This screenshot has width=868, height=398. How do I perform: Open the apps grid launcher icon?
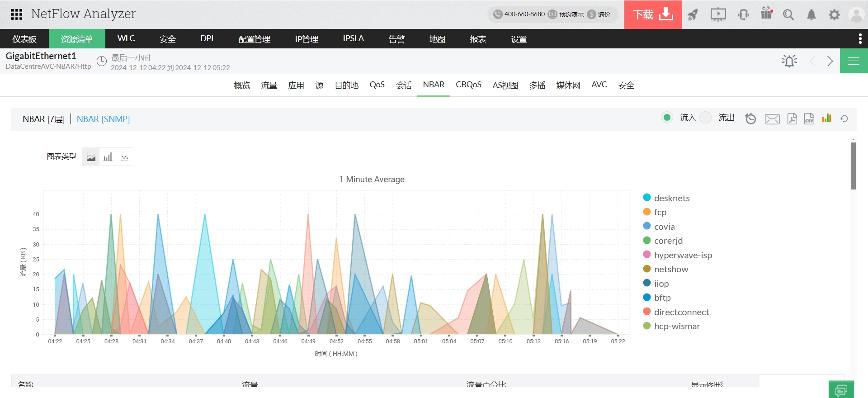[x=17, y=14]
